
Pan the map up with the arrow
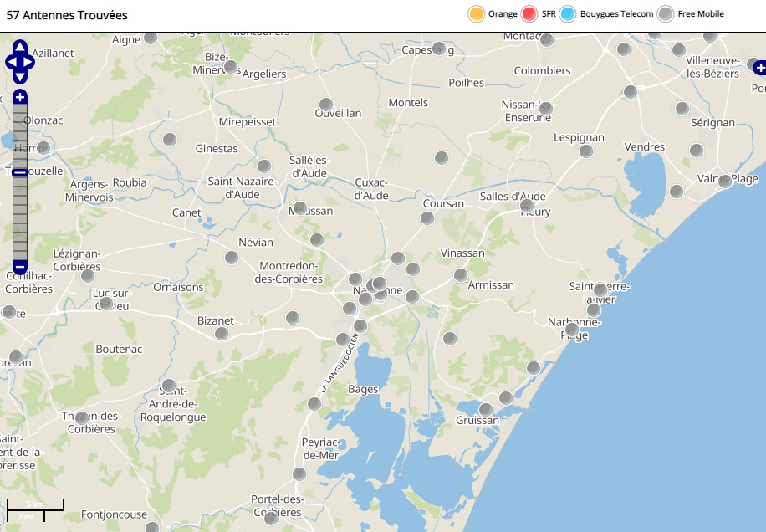coord(20,47)
